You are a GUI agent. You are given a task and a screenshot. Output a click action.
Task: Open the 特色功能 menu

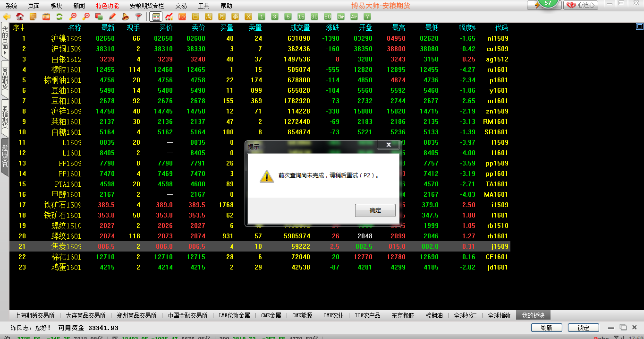(107, 6)
